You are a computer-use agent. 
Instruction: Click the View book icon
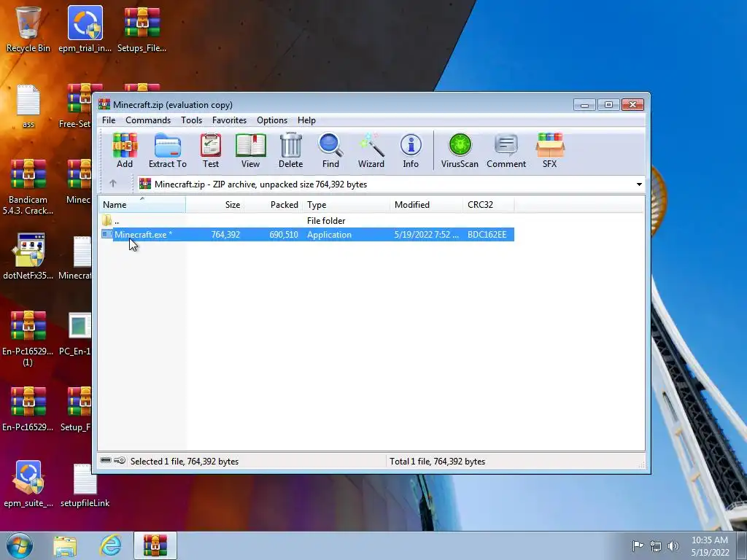point(251,150)
